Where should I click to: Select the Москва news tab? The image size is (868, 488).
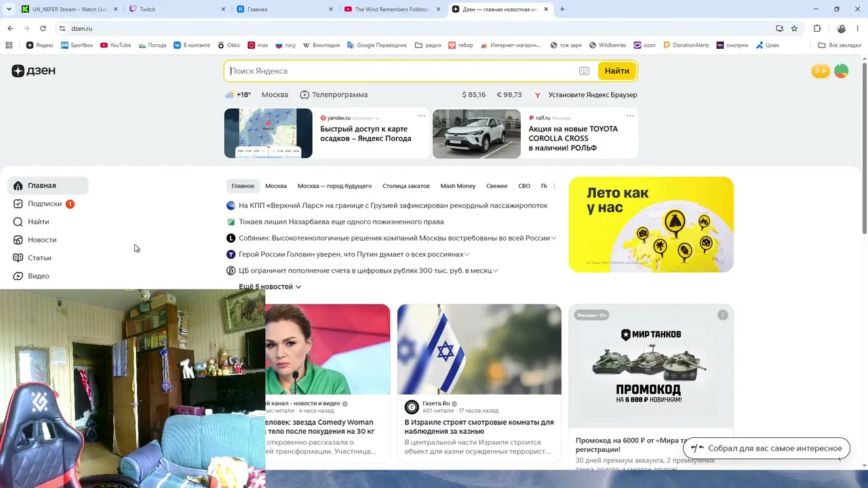[x=276, y=186]
